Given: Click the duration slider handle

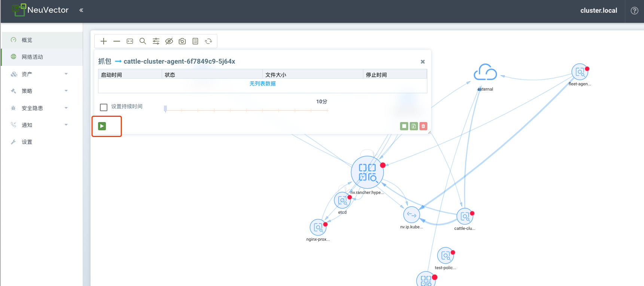Looking at the screenshot, I should [165, 109].
